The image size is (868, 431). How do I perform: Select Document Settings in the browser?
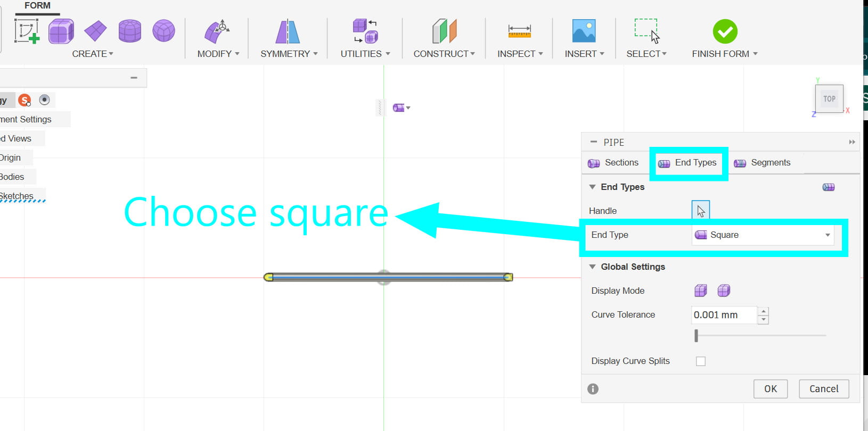26,119
